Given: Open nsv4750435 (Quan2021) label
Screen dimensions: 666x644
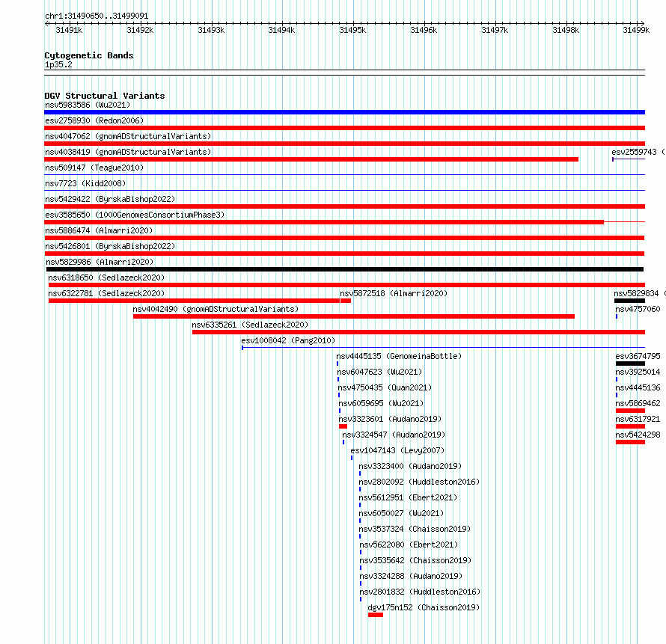Looking at the screenshot, I should pos(385,387).
